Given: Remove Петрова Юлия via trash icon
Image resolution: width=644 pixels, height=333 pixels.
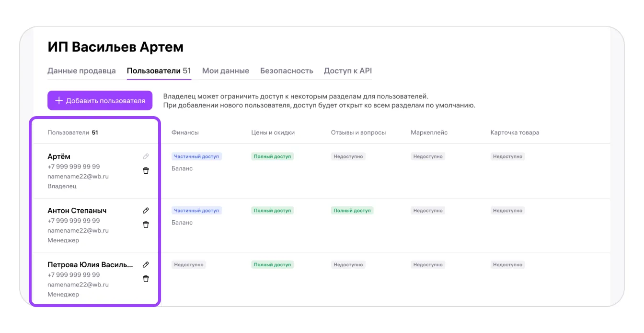Looking at the screenshot, I should [x=146, y=279].
